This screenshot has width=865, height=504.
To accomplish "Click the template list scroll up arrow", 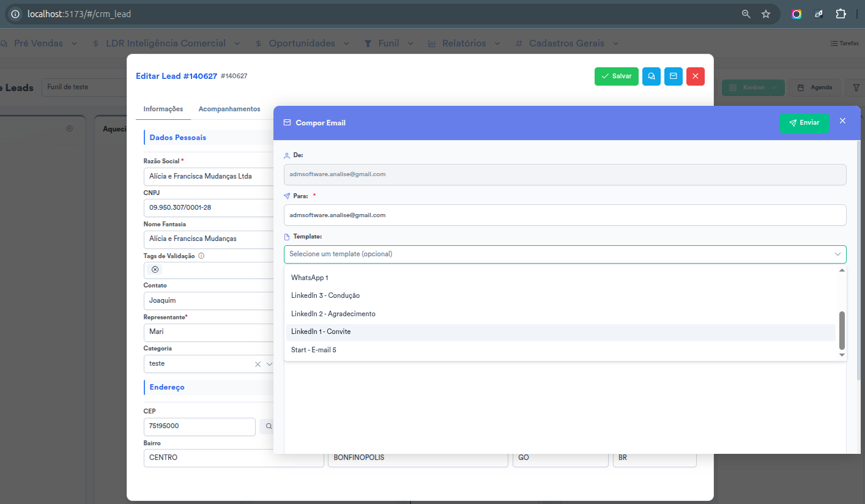I will point(842,270).
